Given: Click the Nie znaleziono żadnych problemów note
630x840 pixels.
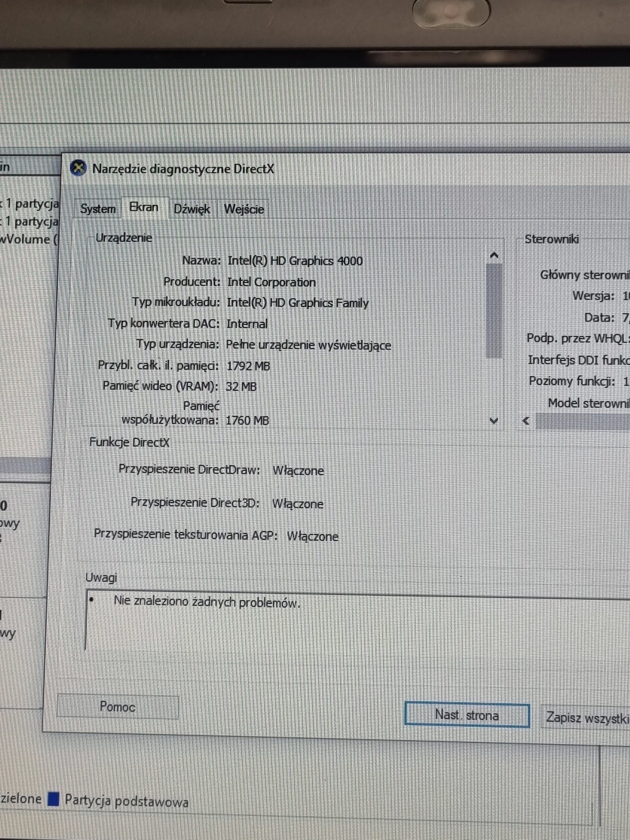Looking at the screenshot, I should coord(207,602).
